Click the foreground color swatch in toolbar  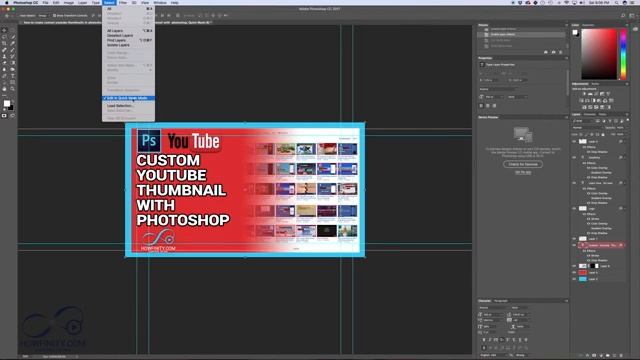[7, 104]
